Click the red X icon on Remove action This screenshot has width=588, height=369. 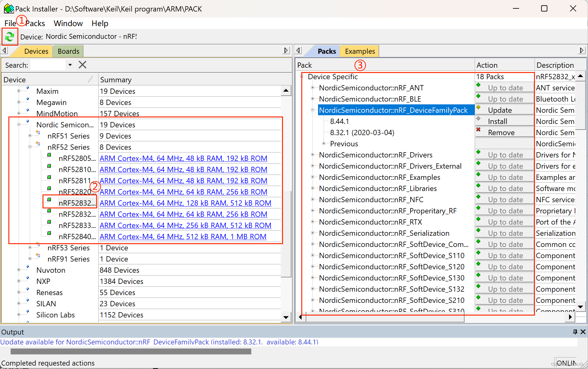point(478,130)
